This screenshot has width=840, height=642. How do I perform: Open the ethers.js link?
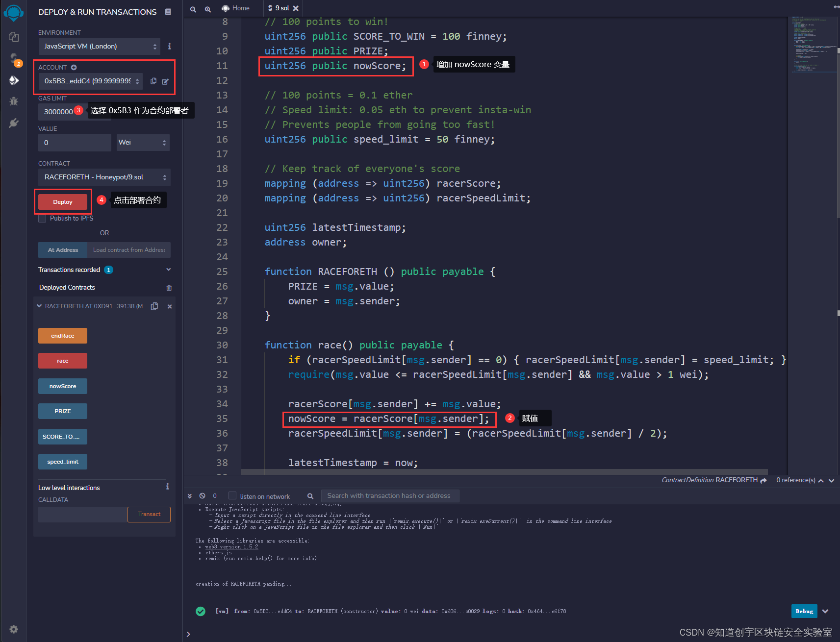coord(219,553)
